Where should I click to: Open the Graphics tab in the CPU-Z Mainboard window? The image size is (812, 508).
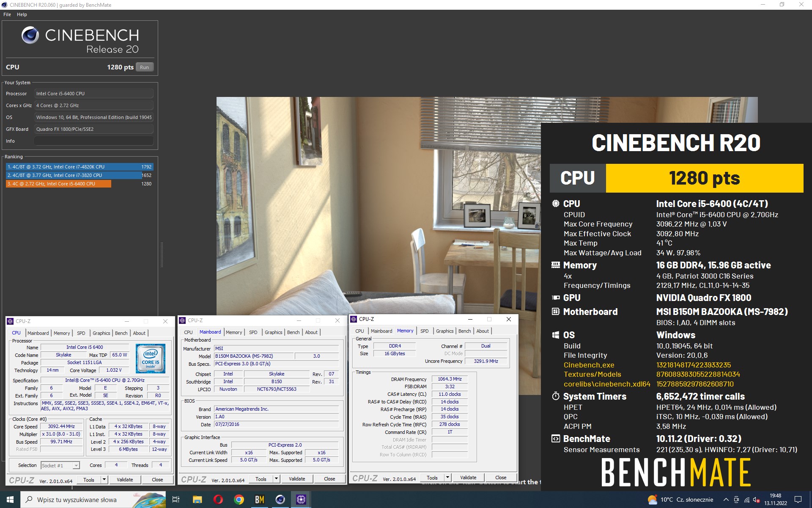[274, 332]
